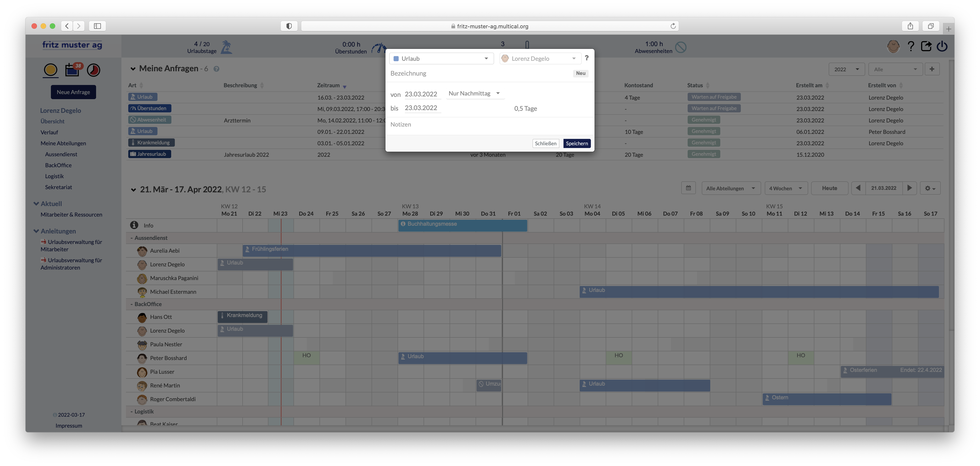Open the red pie chart icon

pos(94,70)
